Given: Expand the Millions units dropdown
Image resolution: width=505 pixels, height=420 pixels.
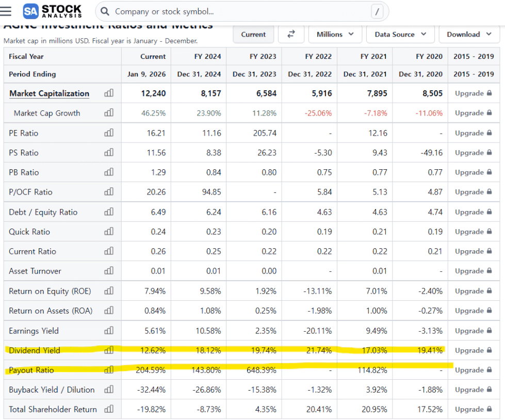Looking at the screenshot, I should [x=335, y=34].
